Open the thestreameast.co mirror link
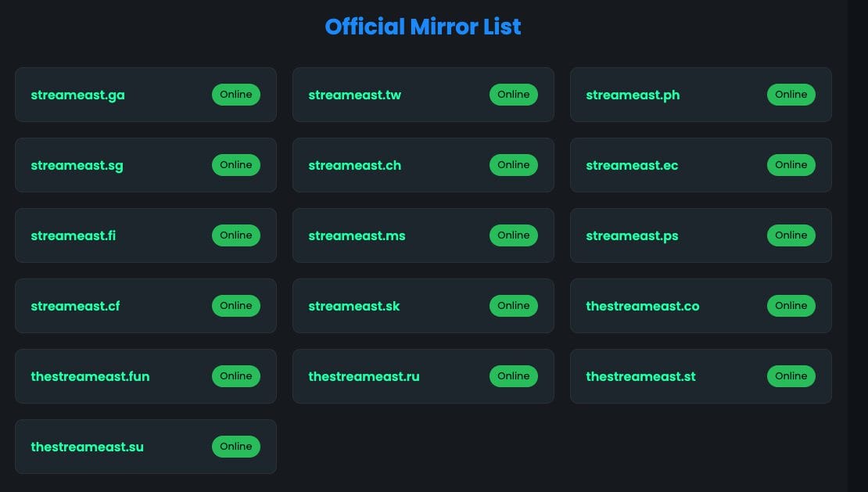The height and width of the screenshot is (492, 868). 643,307
